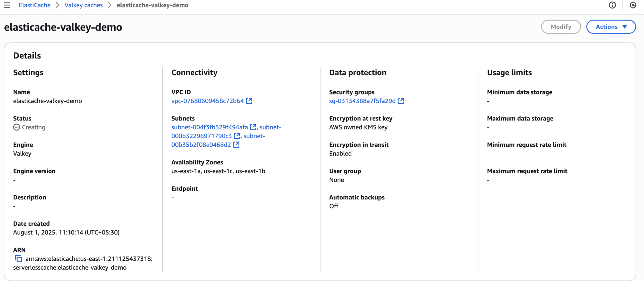Open security group sg-03134388a7f5fa29d link
This screenshot has height=281, width=644.
coord(362,101)
